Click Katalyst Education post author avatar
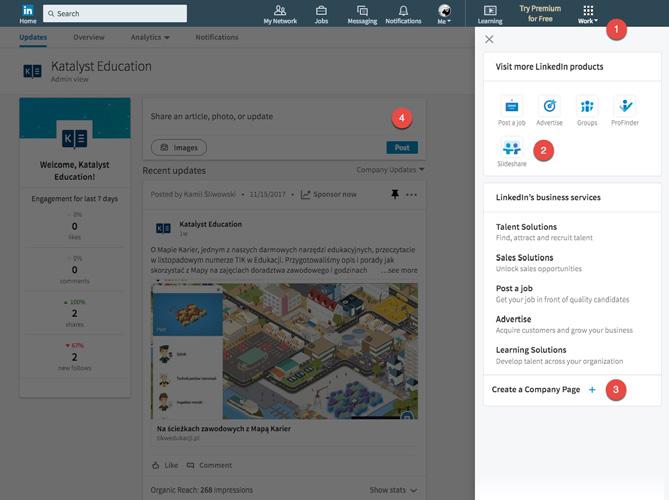The image size is (669, 500). coord(163,229)
